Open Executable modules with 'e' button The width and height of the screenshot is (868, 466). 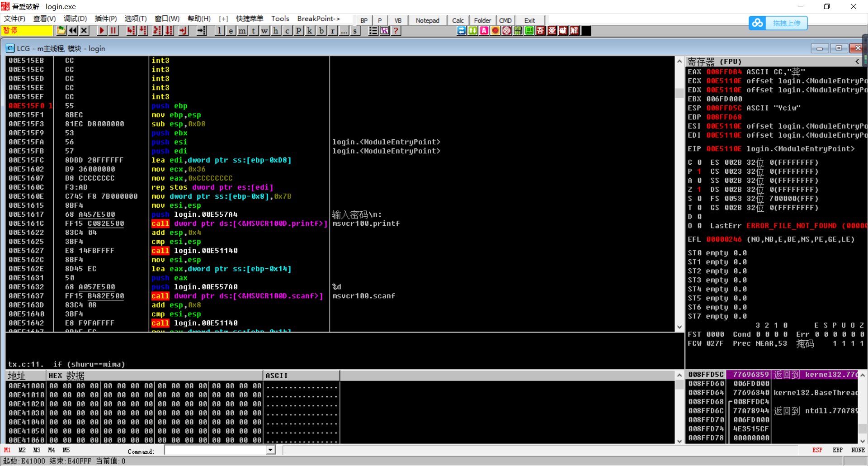click(x=231, y=31)
